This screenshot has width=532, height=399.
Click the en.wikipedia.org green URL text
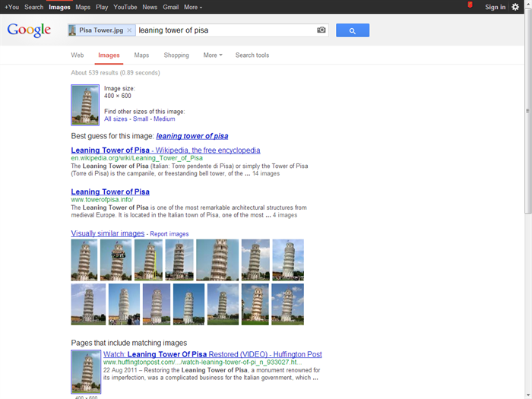[x=137, y=158]
